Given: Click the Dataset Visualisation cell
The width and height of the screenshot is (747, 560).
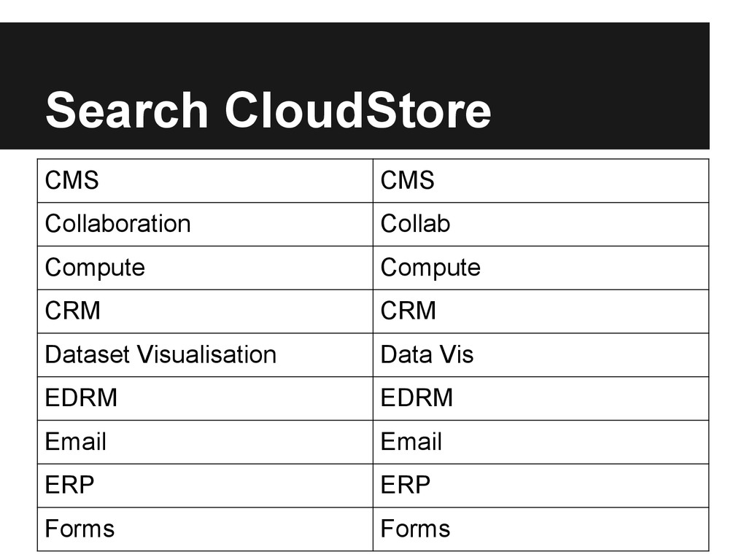Looking at the screenshot, I should [205, 355].
